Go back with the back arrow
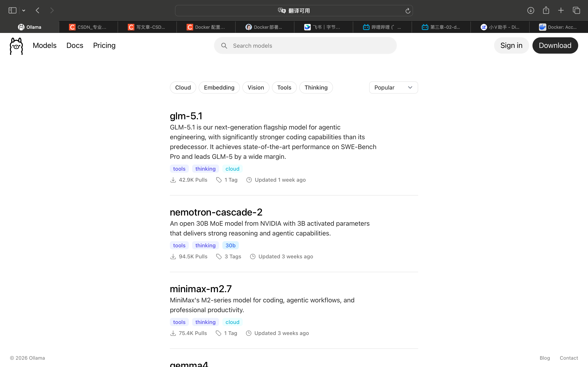Screen dimensions: 588x367 point(37,10)
